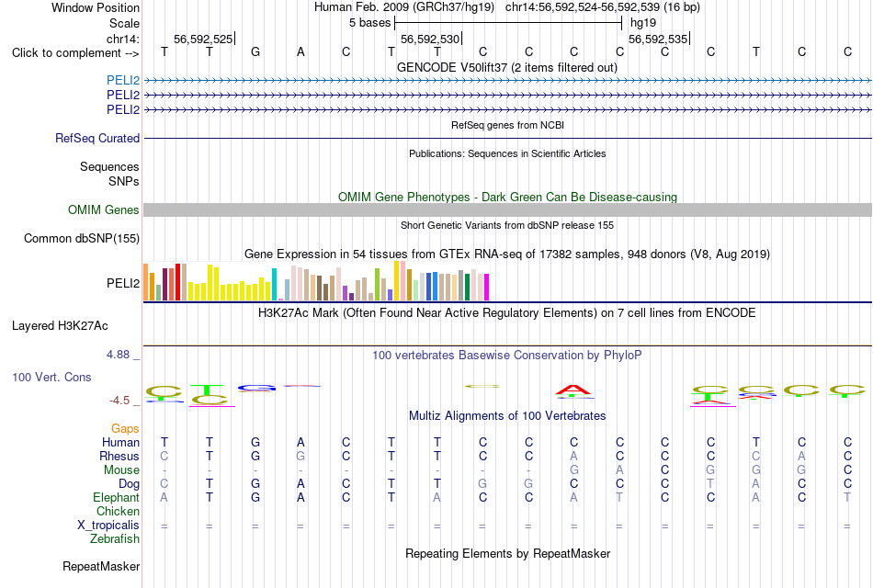The width and height of the screenshot is (873, 588).
Task: Select the Human species label
Action: coord(120,442)
